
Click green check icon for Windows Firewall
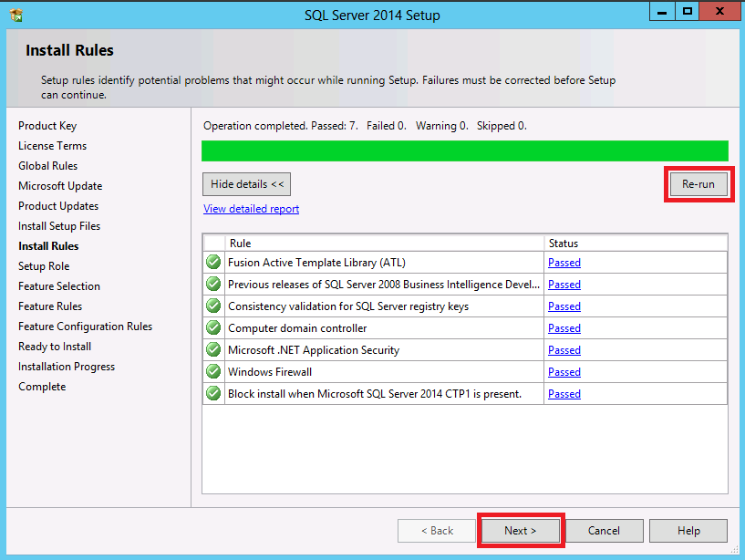[x=213, y=371]
